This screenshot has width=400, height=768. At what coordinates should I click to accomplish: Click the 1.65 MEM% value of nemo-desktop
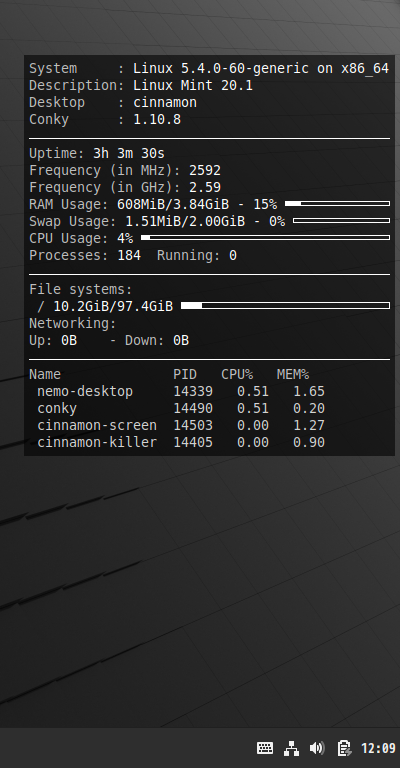click(309, 391)
